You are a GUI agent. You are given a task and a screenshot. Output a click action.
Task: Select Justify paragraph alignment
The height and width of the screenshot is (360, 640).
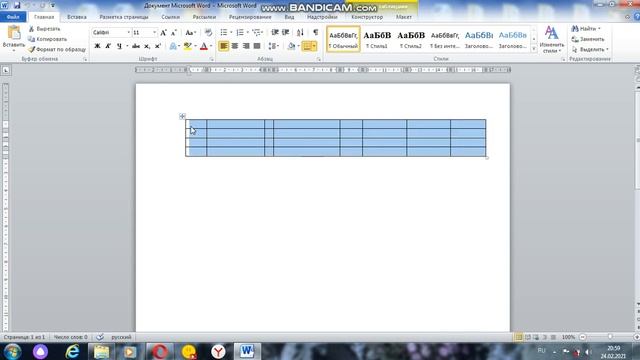tap(257, 46)
